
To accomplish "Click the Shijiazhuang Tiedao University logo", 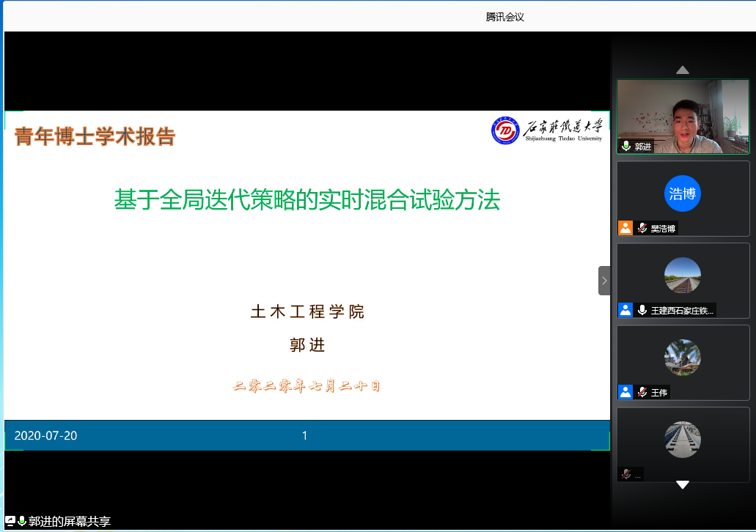I will tap(547, 130).
